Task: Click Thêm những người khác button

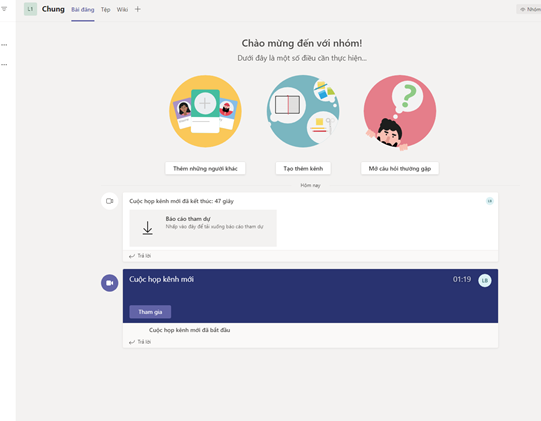Action: pyautogui.click(x=205, y=168)
